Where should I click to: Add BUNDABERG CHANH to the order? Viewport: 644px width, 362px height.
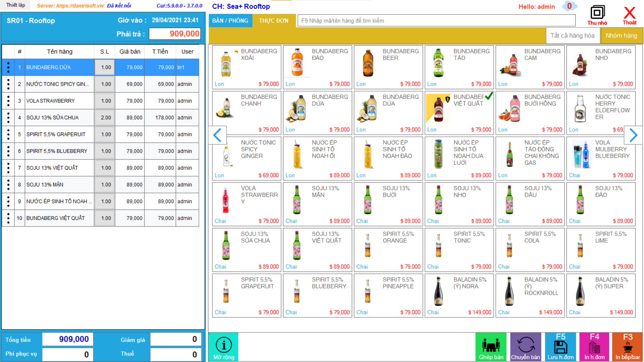247,113
